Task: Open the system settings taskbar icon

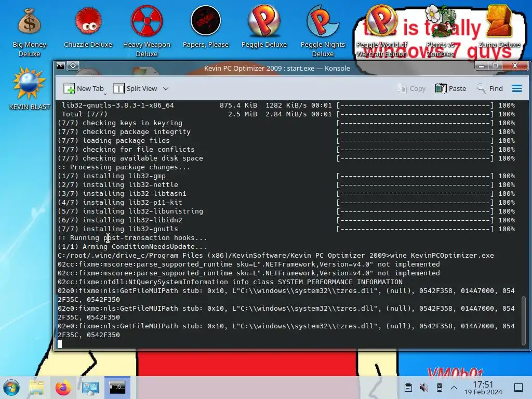Action: [90, 388]
